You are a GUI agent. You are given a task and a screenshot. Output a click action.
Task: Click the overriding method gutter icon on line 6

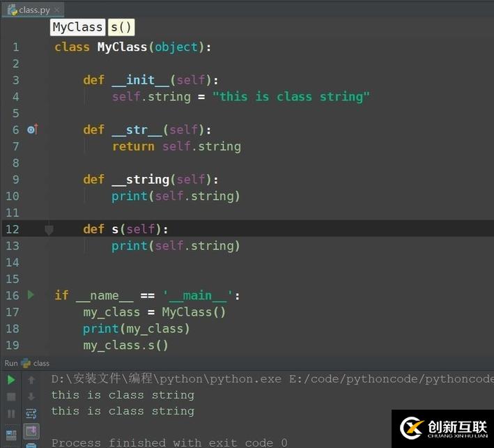[x=33, y=129]
